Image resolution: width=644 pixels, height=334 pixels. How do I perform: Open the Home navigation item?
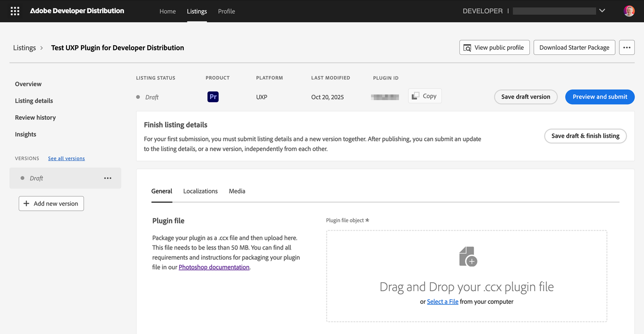[x=168, y=11]
